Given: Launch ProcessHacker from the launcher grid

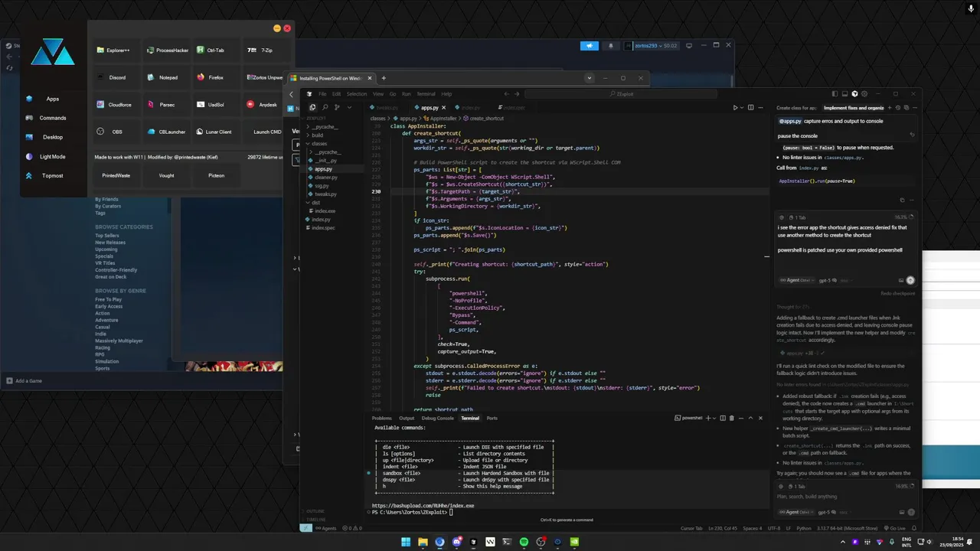Looking at the screenshot, I should (x=167, y=50).
